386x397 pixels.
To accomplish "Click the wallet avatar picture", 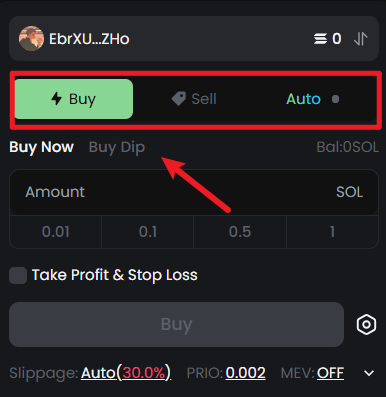I will point(31,38).
